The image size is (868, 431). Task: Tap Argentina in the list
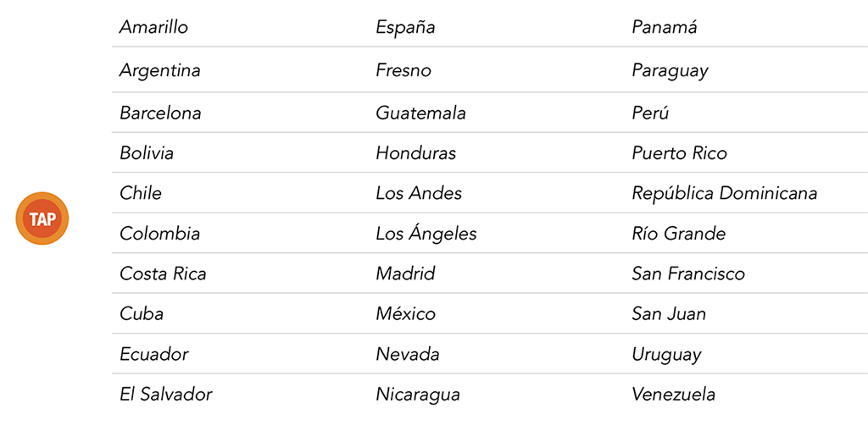point(159,70)
